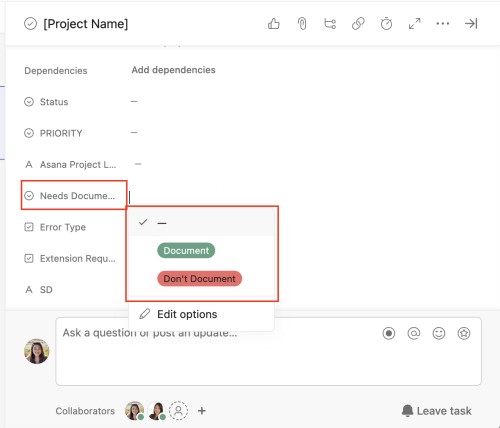Click Leave task button
500x428 pixels.
pyautogui.click(x=437, y=411)
